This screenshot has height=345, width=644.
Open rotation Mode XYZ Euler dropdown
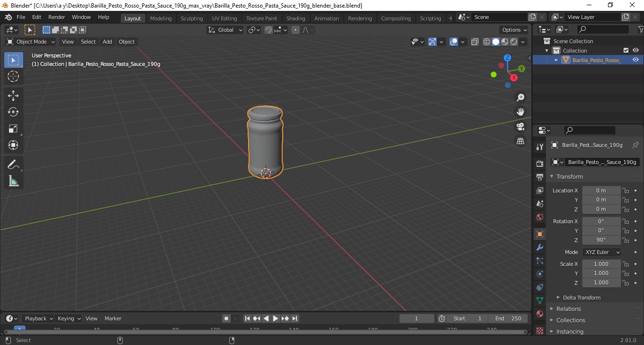click(601, 252)
